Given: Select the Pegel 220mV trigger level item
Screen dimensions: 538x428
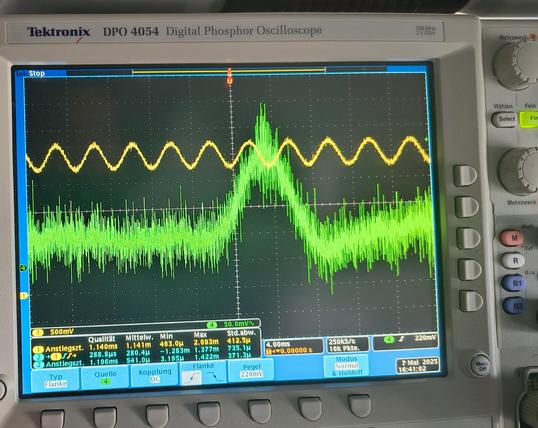Looking at the screenshot, I should [251, 370].
